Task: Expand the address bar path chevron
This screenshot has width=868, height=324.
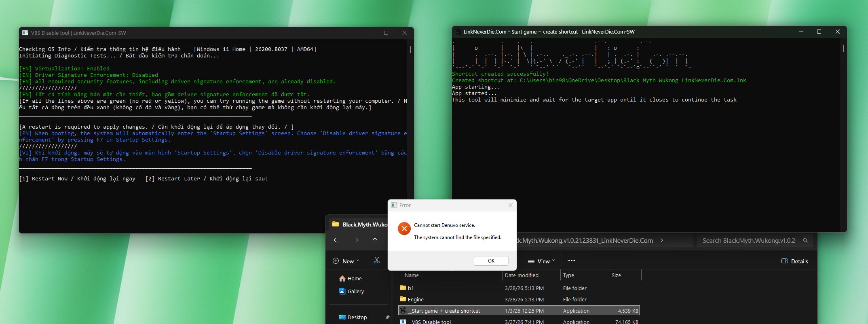Action: 662,240
